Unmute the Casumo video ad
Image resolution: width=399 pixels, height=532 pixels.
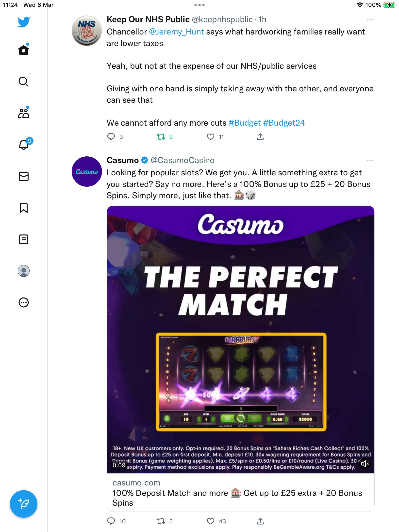(365, 464)
